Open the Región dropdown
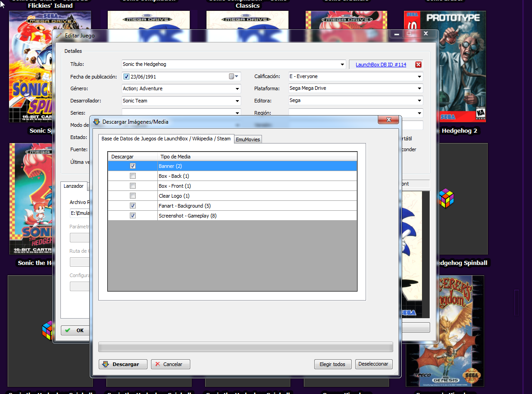 [x=419, y=113]
